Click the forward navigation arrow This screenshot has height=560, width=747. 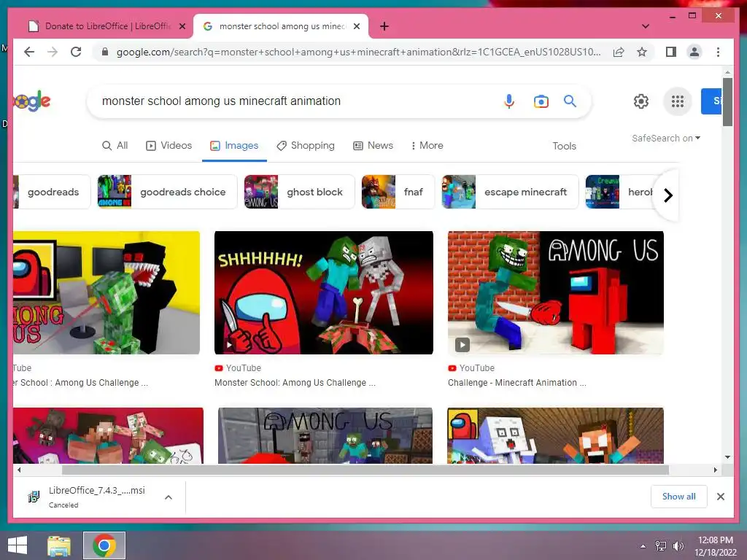click(53, 52)
